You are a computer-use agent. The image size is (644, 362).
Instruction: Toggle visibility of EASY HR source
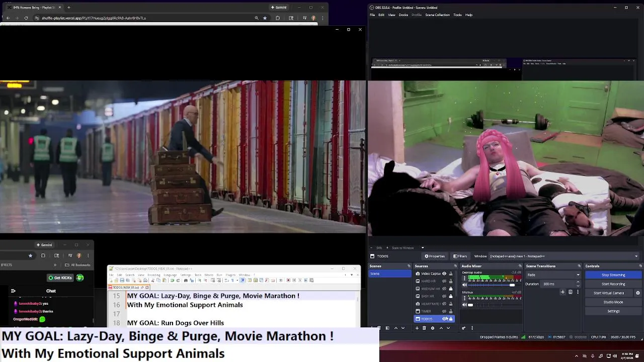coord(444,296)
